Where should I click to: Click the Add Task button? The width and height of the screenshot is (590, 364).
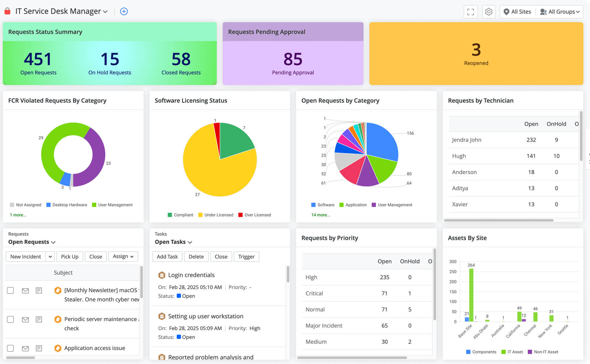point(167,256)
